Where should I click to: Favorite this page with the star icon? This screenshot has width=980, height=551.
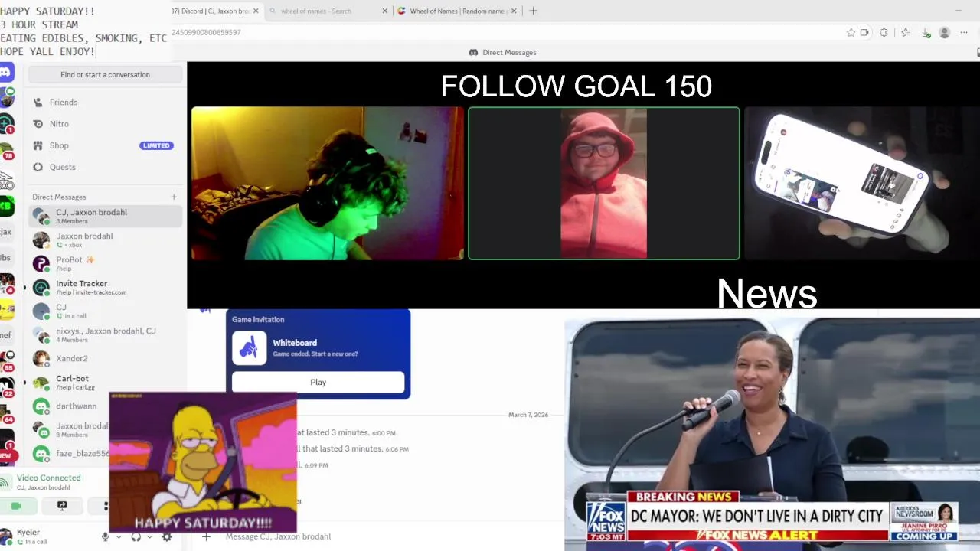pyautogui.click(x=851, y=32)
